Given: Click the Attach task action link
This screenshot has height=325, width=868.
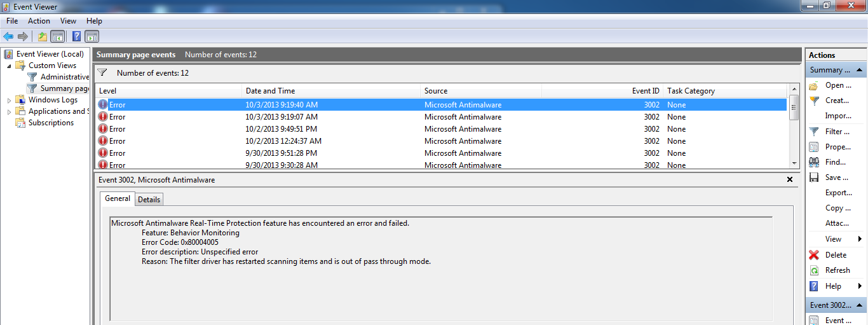Looking at the screenshot, I should tap(837, 223).
